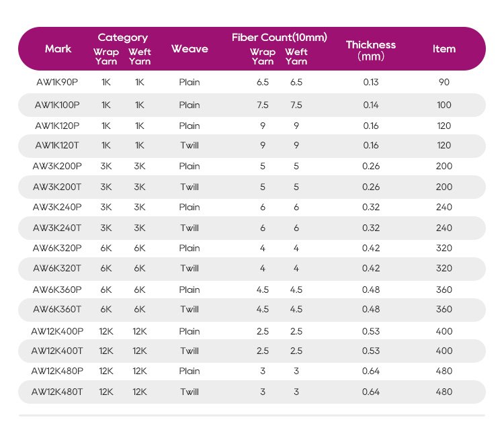The width and height of the screenshot is (504, 440).
Task: Click item value 90 in first row
Action: pyautogui.click(x=444, y=82)
